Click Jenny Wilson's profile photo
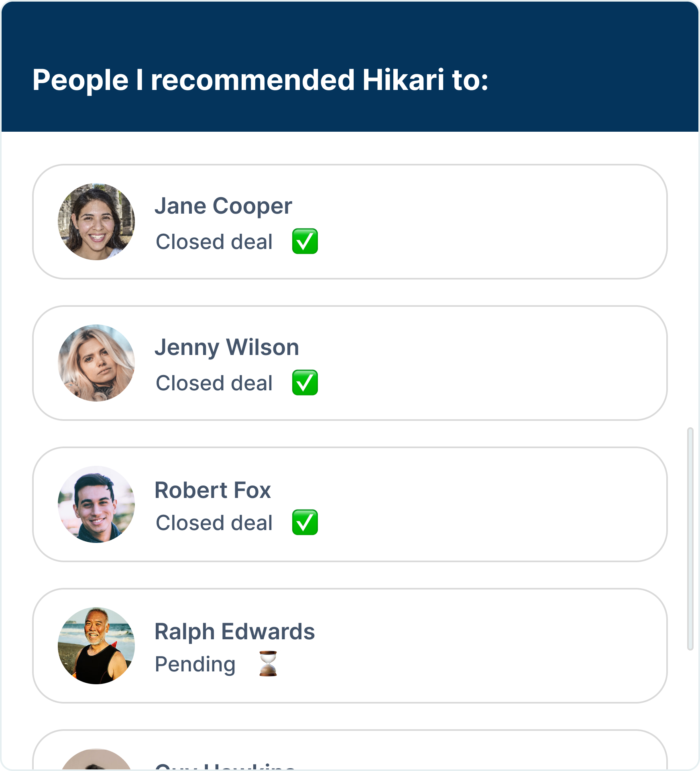Image resolution: width=700 pixels, height=771 pixels. click(96, 363)
